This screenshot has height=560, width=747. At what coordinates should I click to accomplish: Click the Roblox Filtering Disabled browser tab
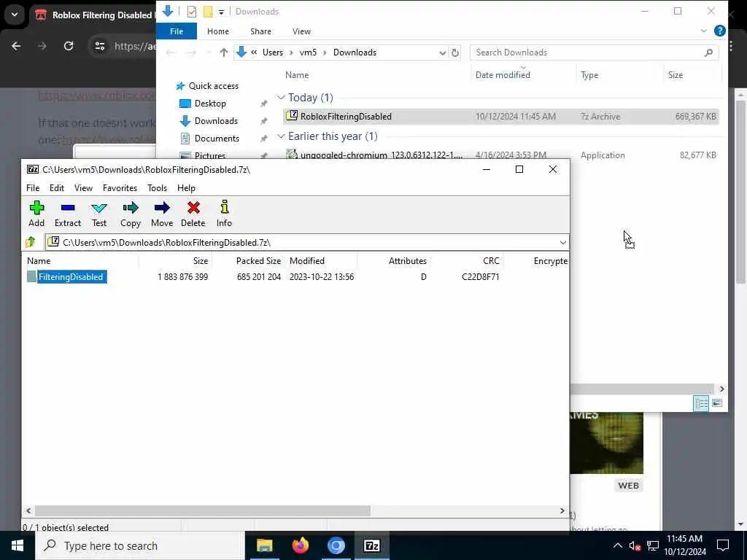[x=96, y=15]
